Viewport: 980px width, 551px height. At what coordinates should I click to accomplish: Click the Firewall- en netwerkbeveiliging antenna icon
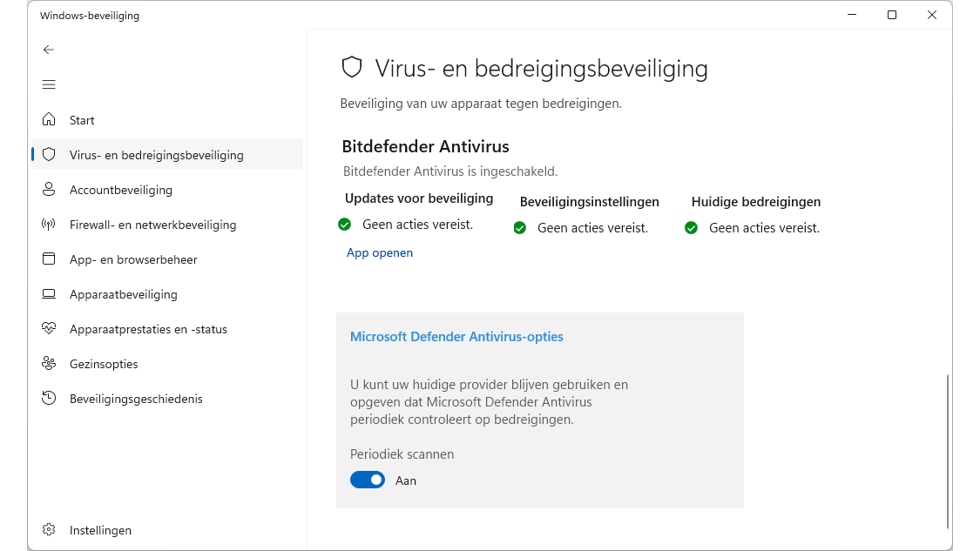[49, 225]
